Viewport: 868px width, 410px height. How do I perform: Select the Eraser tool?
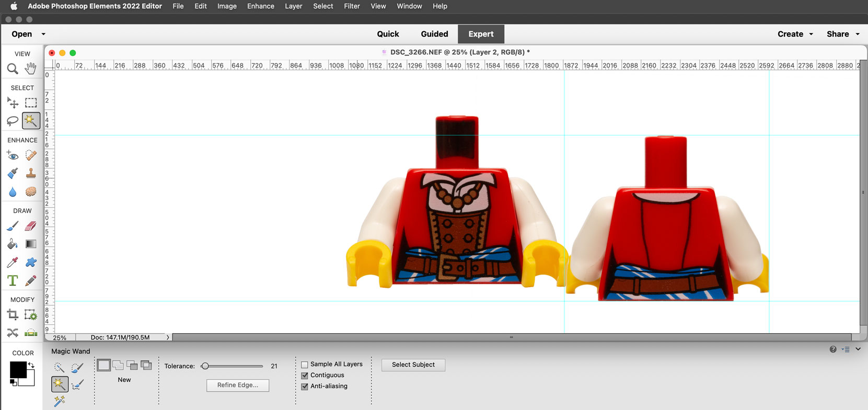pos(31,226)
